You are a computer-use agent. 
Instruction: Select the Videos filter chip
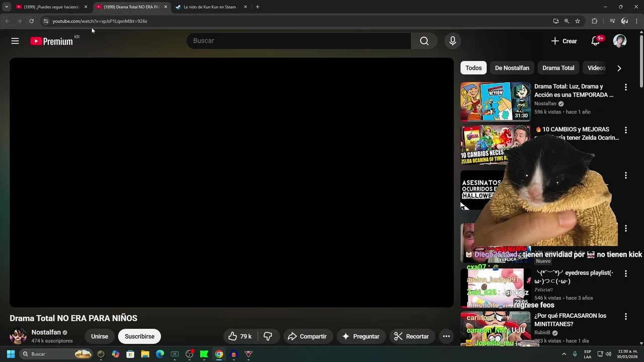click(x=596, y=68)
